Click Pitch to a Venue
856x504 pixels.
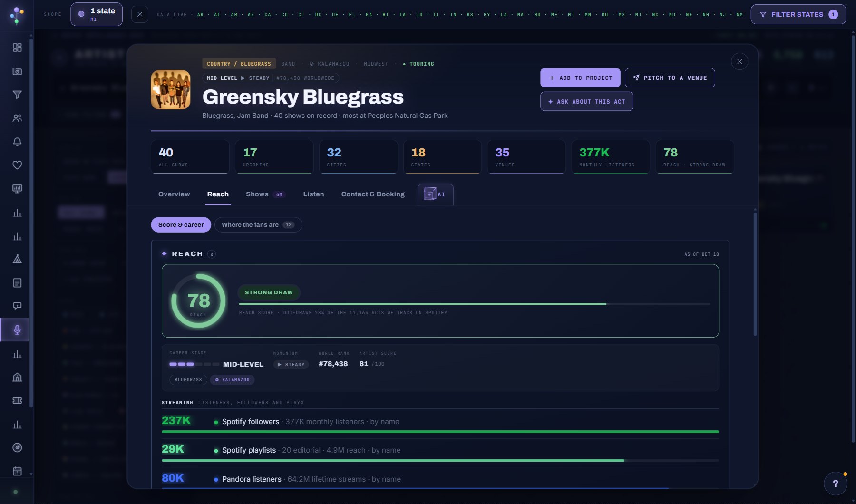click(x=670, y=78)
